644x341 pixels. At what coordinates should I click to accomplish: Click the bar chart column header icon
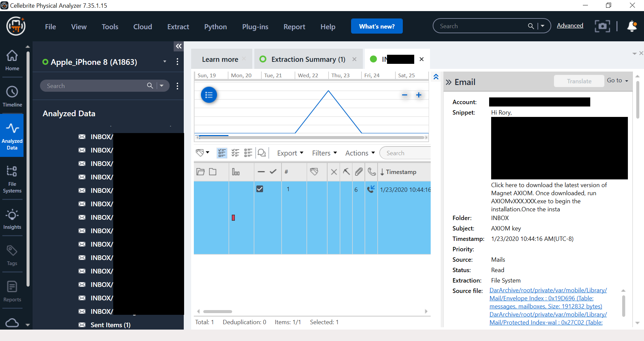[x=236, y=172]
